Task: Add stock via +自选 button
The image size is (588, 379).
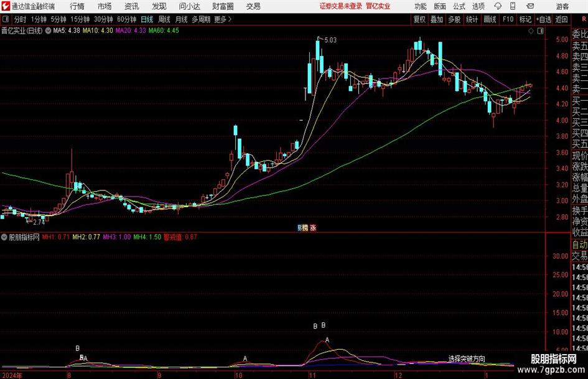Action: [x=543, y=19]
